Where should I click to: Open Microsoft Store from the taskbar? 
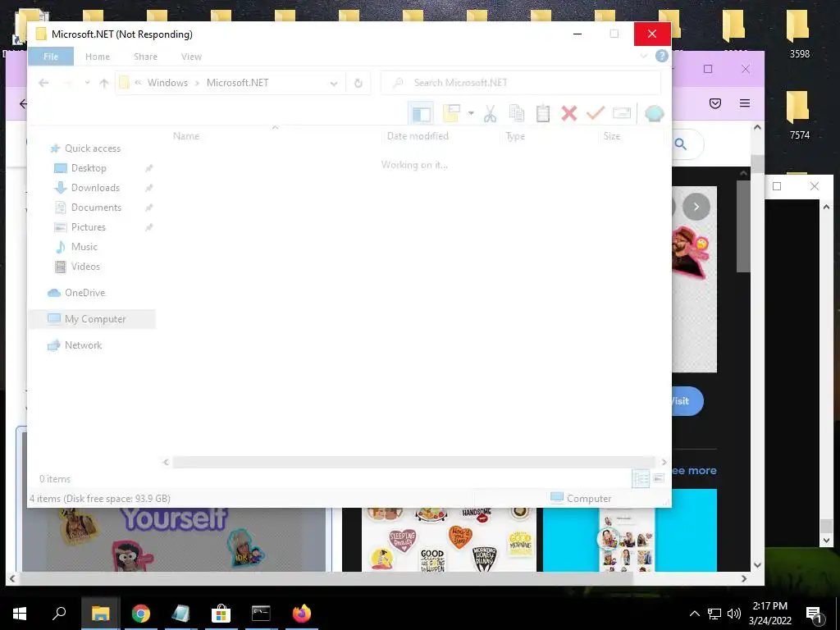pos(221,614)
